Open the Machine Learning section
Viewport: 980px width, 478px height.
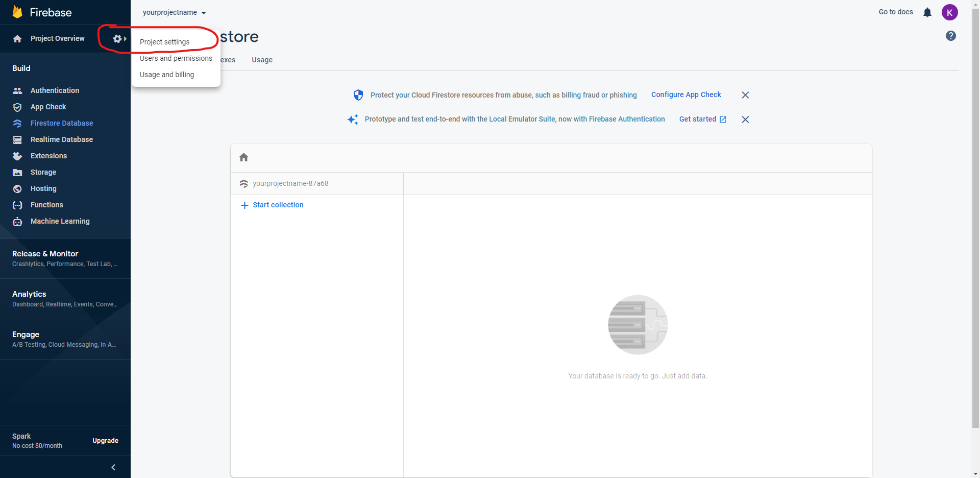[x=60, y=221]
